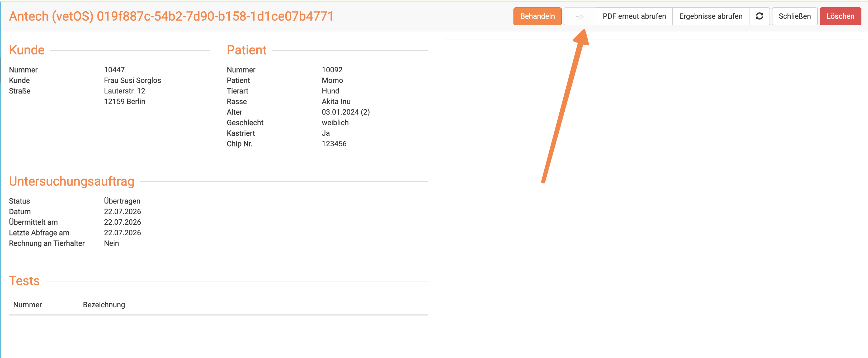The width and height of the screenshot is (868, 358).
Task: Click the Geschlecht label
Action: tap(245, 123)
